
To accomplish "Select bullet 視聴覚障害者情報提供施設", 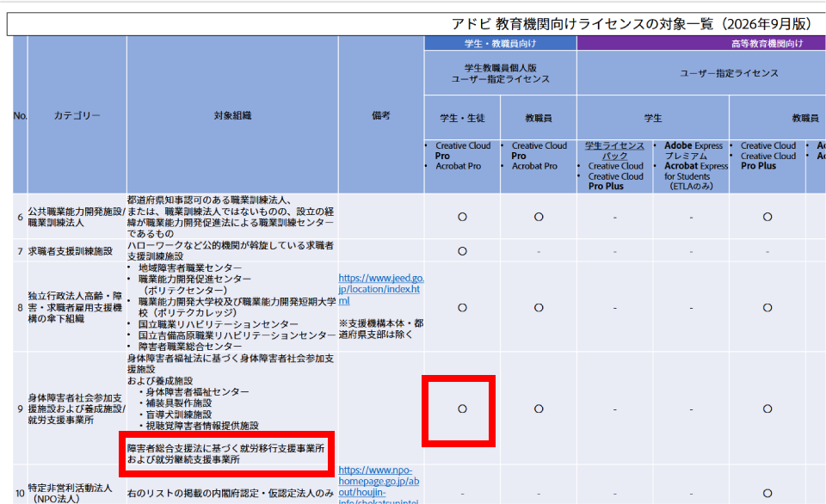I will tap(201, 426).
